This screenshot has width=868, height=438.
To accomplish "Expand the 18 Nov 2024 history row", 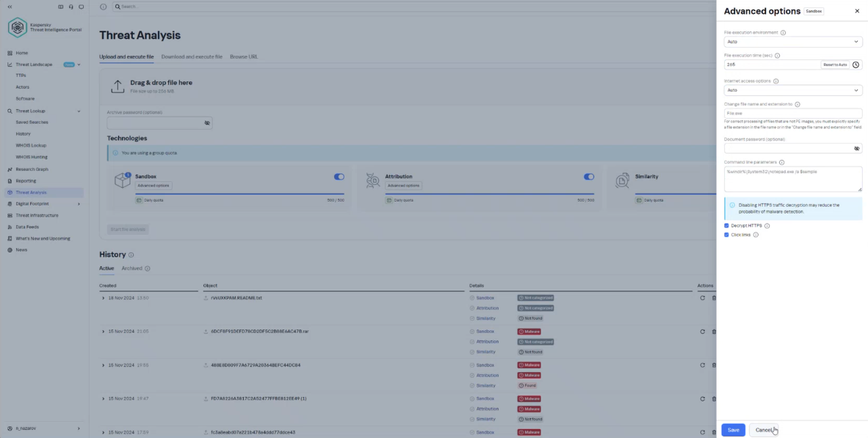I will 103,298.
